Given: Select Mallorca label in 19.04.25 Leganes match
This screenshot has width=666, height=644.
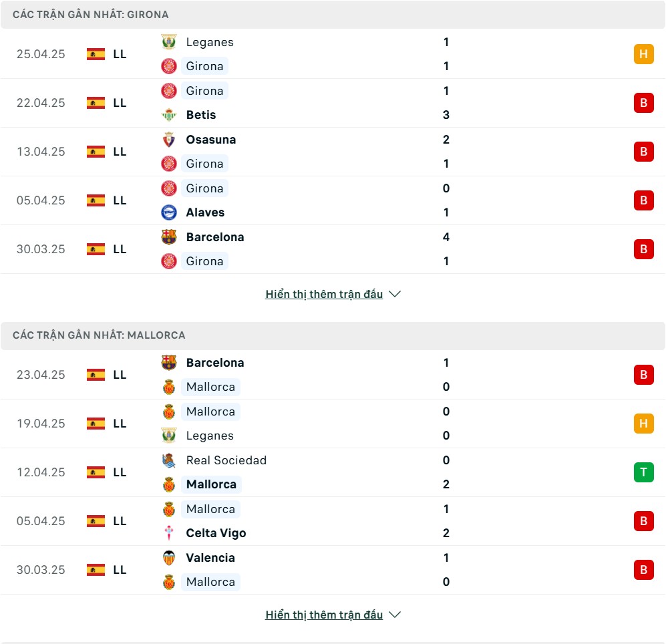Looking at the screenshot, I should (x=210, y=412).
